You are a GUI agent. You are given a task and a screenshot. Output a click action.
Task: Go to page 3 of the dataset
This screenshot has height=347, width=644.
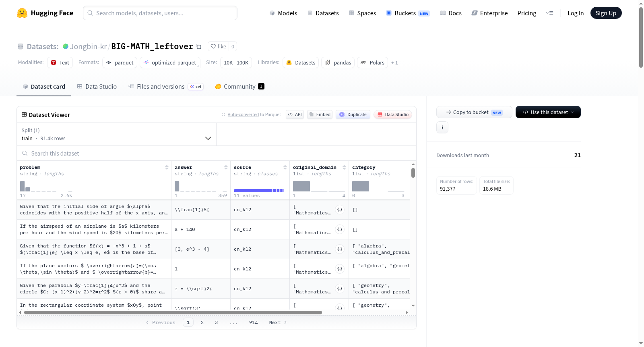click(217, 322)
